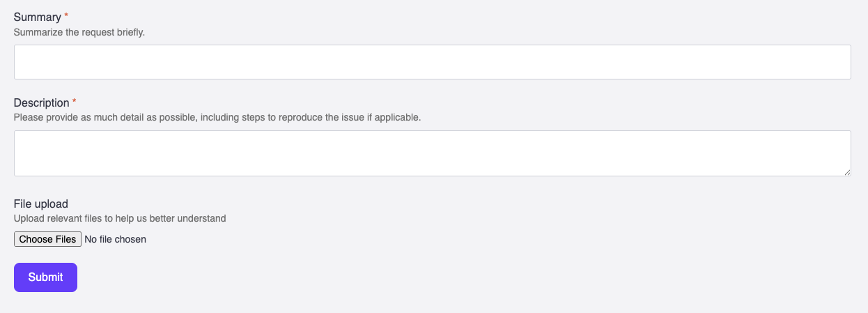Click the Summary field label

pyautogui.click(x=38, y=17)
